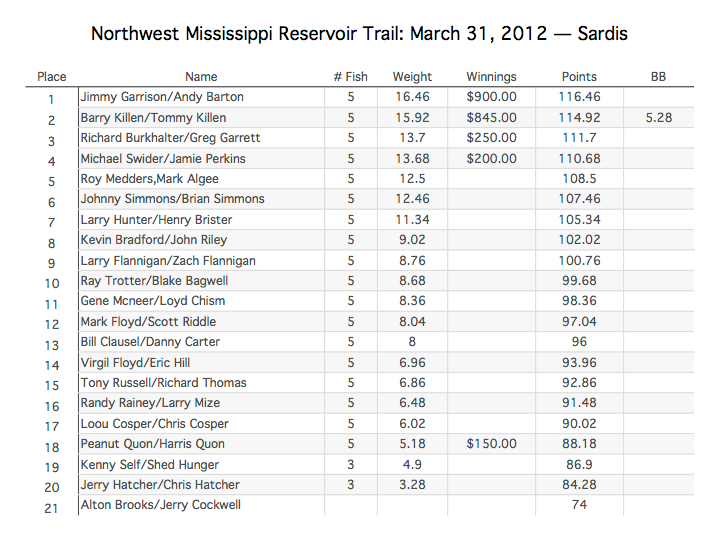The image size is (719, 541).
Task: Click the big bass value '5.28'
Action: click(x=659, y=118)
